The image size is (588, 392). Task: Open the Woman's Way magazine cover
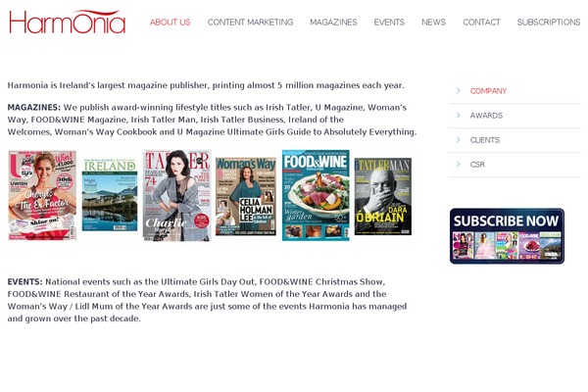click(x=246, y=196)
